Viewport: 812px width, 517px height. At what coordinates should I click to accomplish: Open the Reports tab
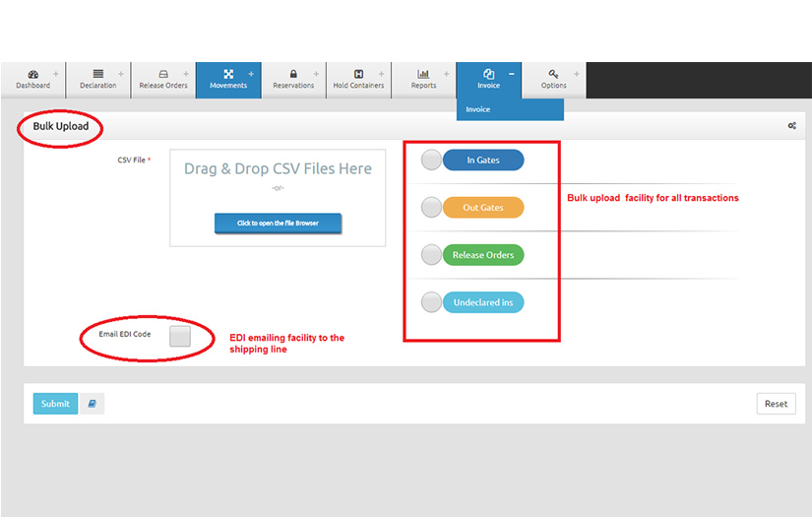click(x=423, y=80)
